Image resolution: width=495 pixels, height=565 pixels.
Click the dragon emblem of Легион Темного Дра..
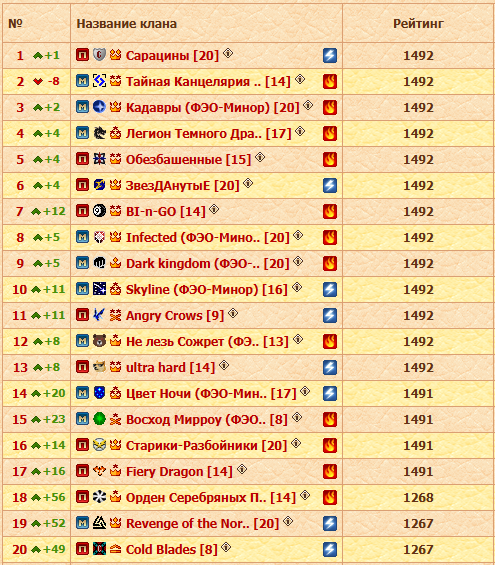99,133
